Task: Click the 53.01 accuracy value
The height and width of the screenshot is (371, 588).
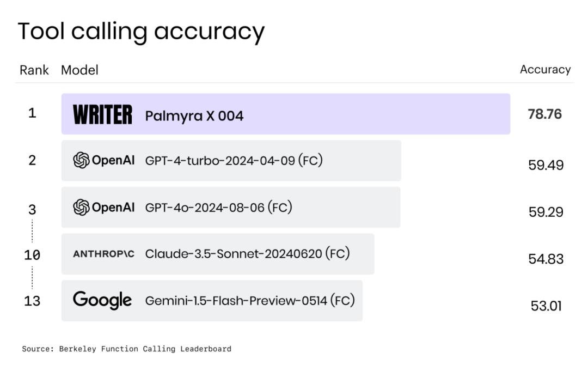Action: pos(546,306)
